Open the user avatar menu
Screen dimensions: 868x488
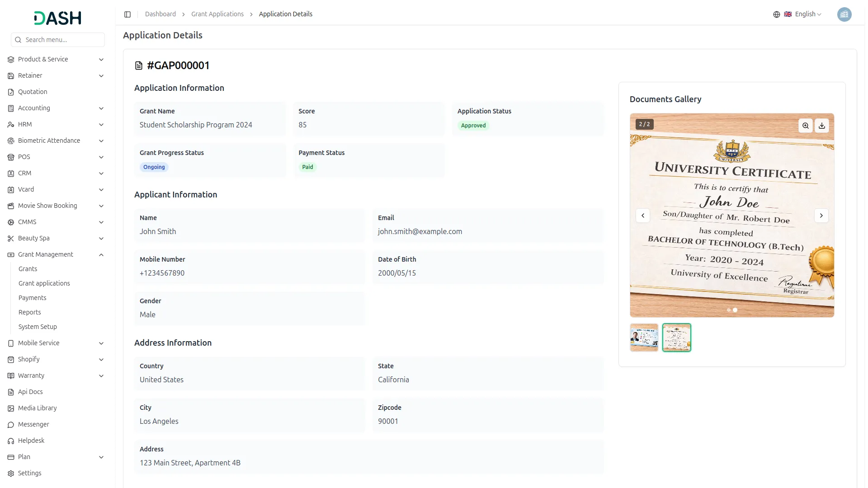pos(844,14)
